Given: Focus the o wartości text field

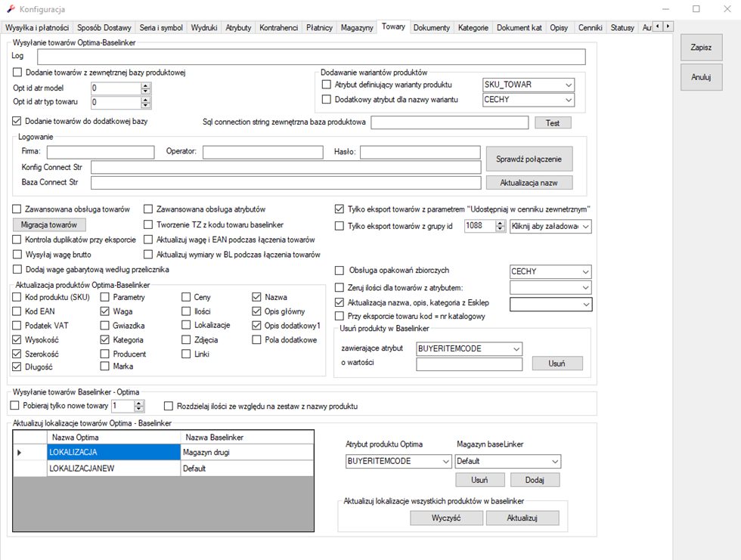Looking at the screenshot, I should [470, 364].
